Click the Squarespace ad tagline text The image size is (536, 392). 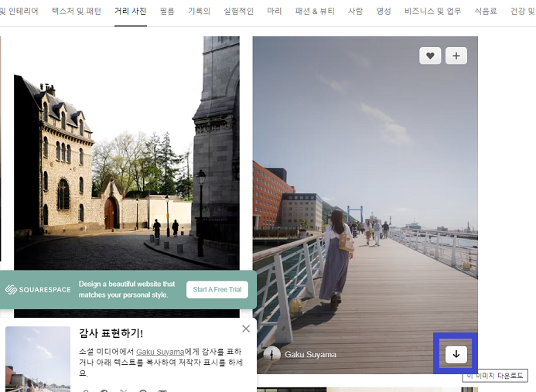click(127, 289)
